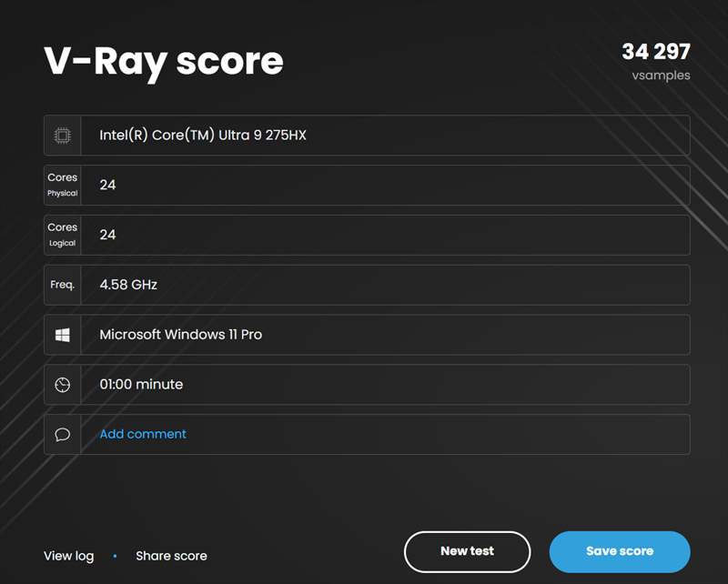The image size is (728, 584).
Task: Click the clock timer icon
Action: click(62, 385)
